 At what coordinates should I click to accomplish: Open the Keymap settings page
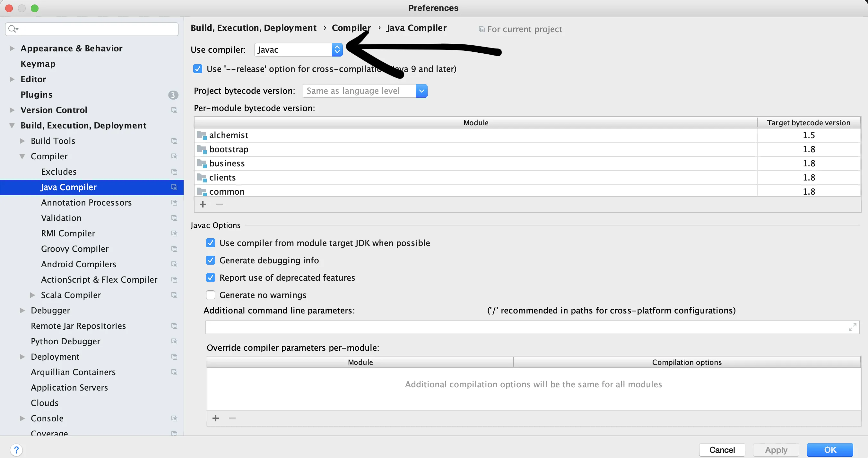(38, 64)
